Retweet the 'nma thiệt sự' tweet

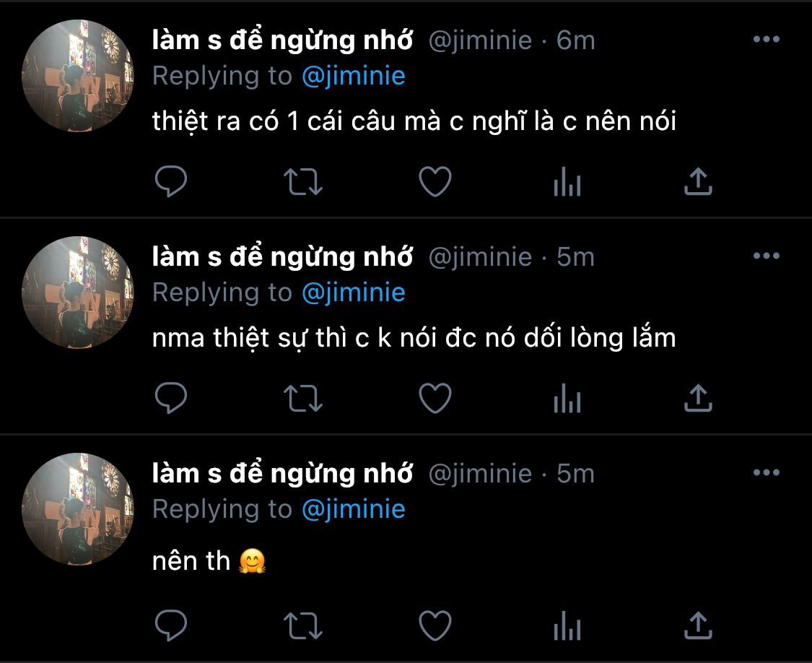(303, 398)
